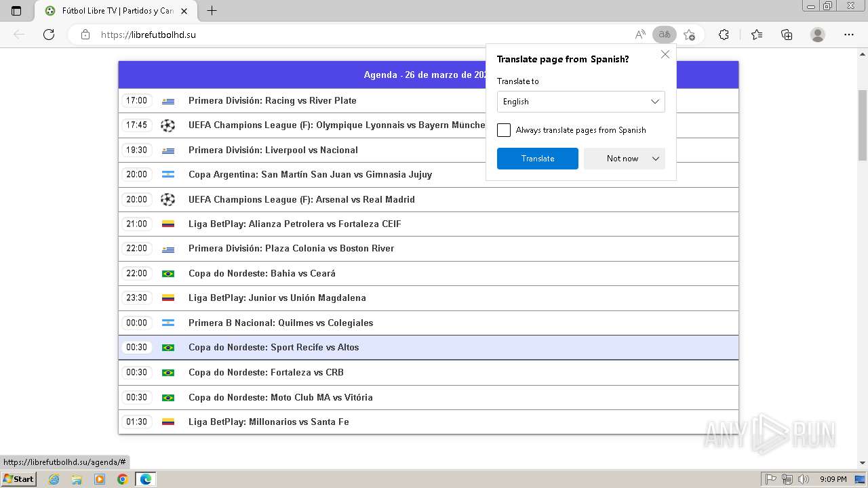The width and height of the screenshot is (868, 488).
Task: Reload the page with refresh icon
Action: [49, 35]
